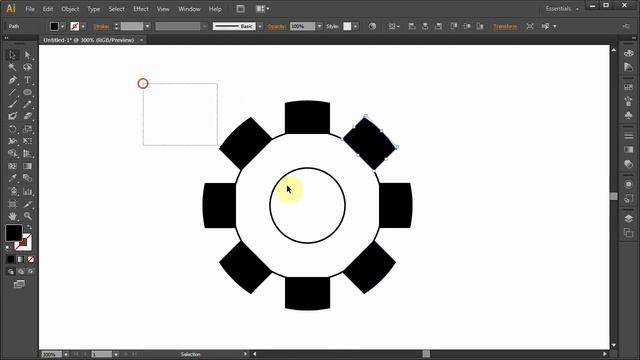Select the Selection tool (black arrow)
Image resolution: width=640 pixels, height=360 pixels.
click(12, 55)
